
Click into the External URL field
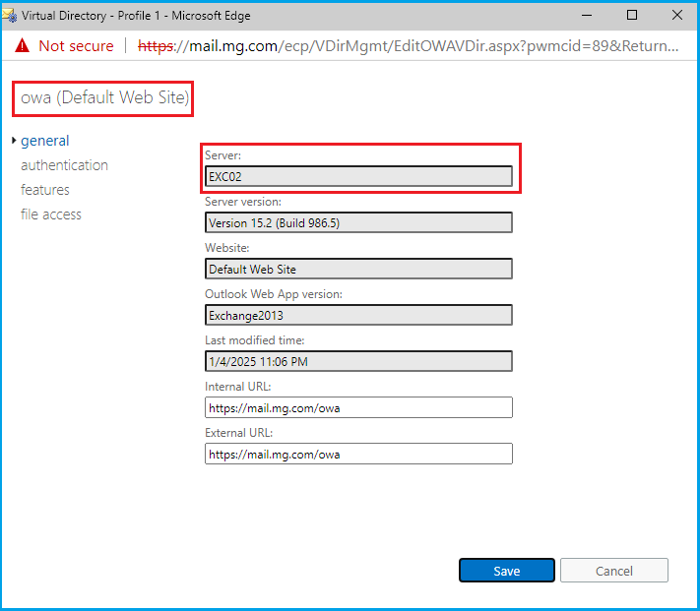pos(358,454)
